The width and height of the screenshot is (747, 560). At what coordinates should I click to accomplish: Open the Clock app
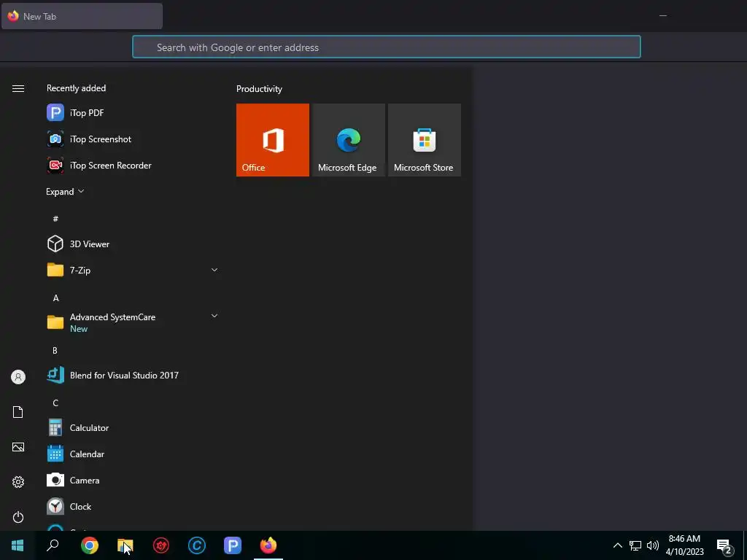point(132,506)
